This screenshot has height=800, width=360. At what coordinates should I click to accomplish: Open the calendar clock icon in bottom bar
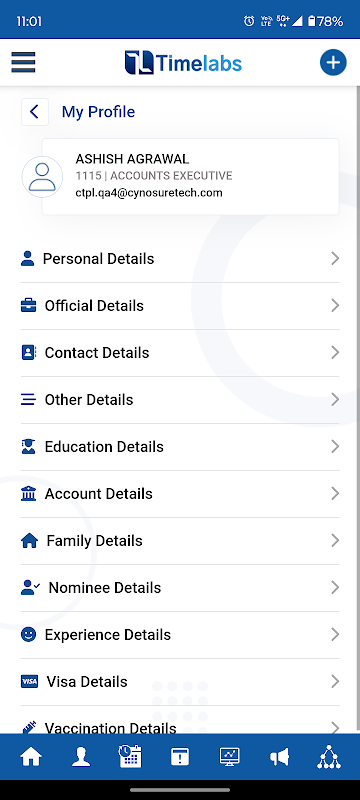pyautogui.click(x=130, y=756)
